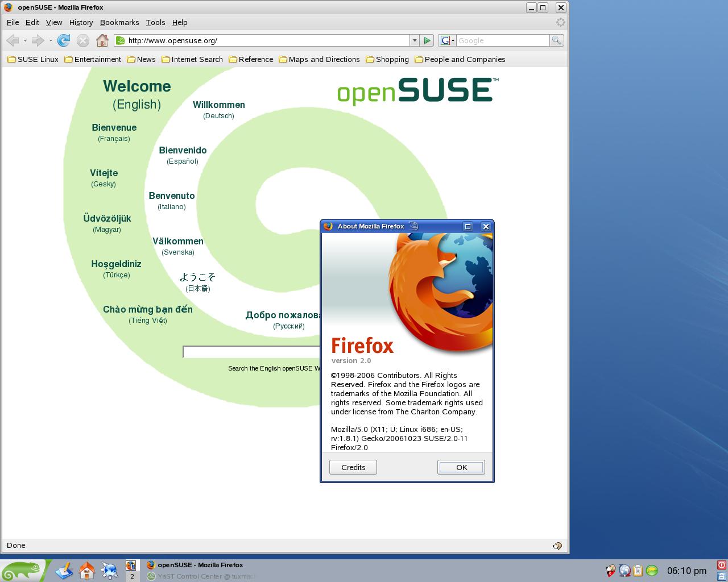This screenshot has width=728, height=582.
Task: Open the Home folder icon in the panel
Action: [x=87, y=570]
